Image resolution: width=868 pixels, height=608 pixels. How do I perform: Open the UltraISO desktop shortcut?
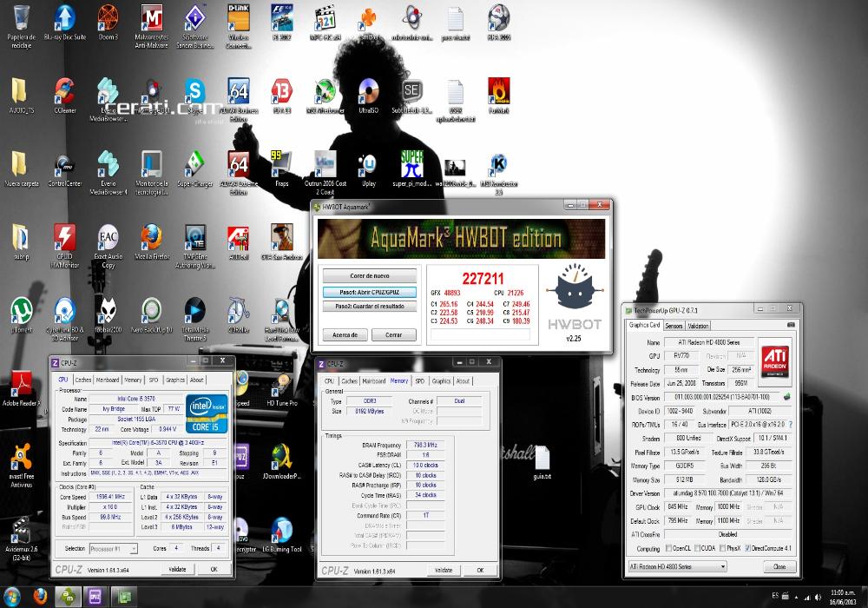click(368, 96)
